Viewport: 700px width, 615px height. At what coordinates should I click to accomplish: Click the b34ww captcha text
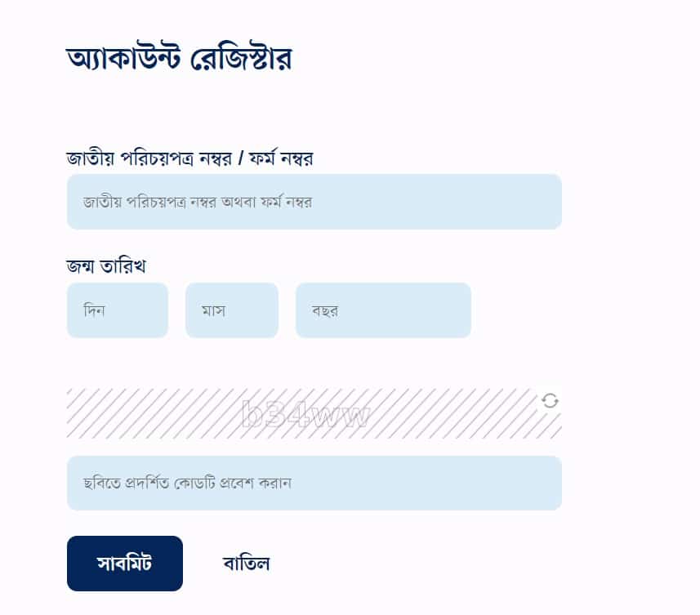[305, 415]
